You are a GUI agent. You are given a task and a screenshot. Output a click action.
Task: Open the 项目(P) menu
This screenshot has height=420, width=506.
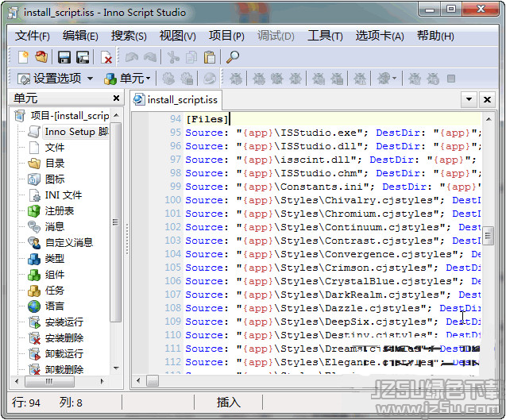[226, 36]
